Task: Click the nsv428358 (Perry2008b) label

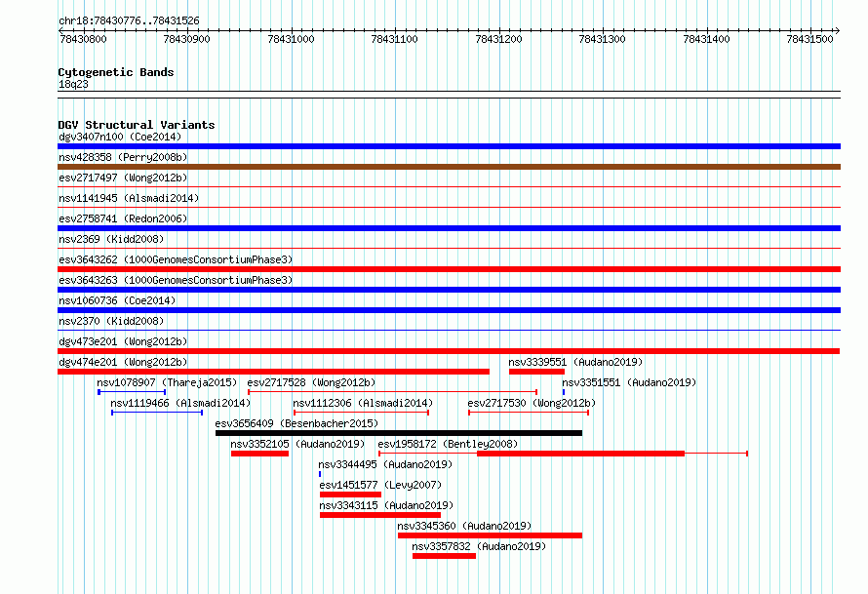Action: (x=123, y=157)
